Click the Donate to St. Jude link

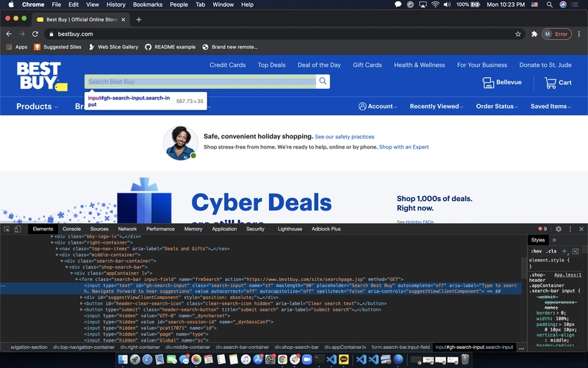click(x=545, y=65)
